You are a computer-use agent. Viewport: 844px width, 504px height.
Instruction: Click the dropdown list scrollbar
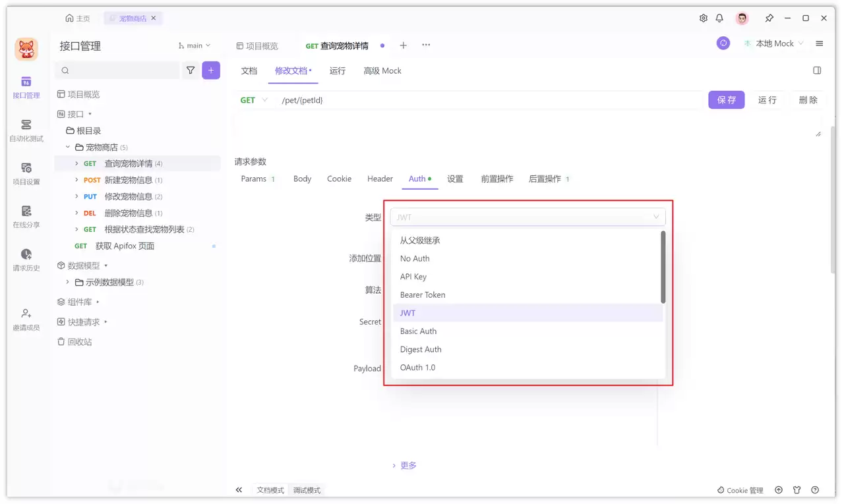(x=663, y=267)
